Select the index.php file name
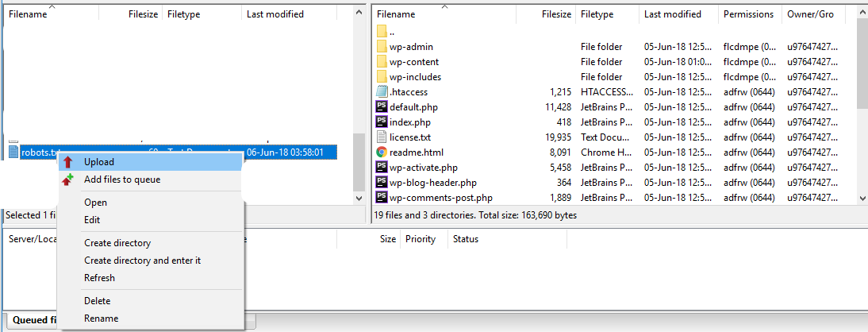The width and height of the screenshot is (868, 332). point(409,122)
